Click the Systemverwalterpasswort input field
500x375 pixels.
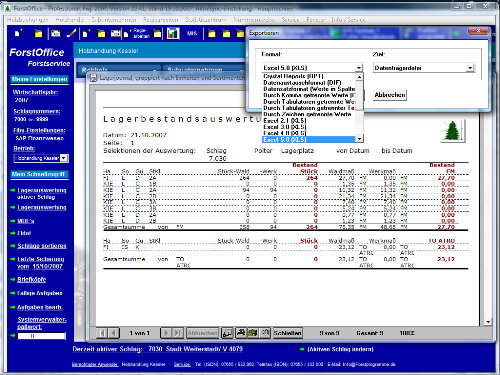pyautogui.click(x=42, y=336)
